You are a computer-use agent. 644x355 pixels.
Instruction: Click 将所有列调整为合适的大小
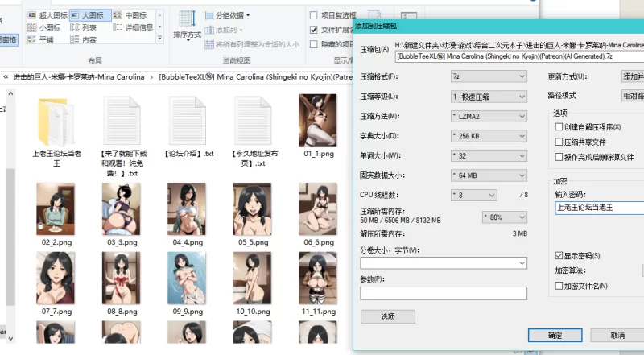coord(252,44)
